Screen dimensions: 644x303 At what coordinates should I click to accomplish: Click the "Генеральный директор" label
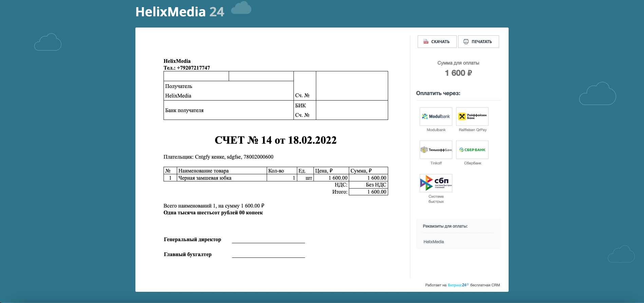pos(192,239)
